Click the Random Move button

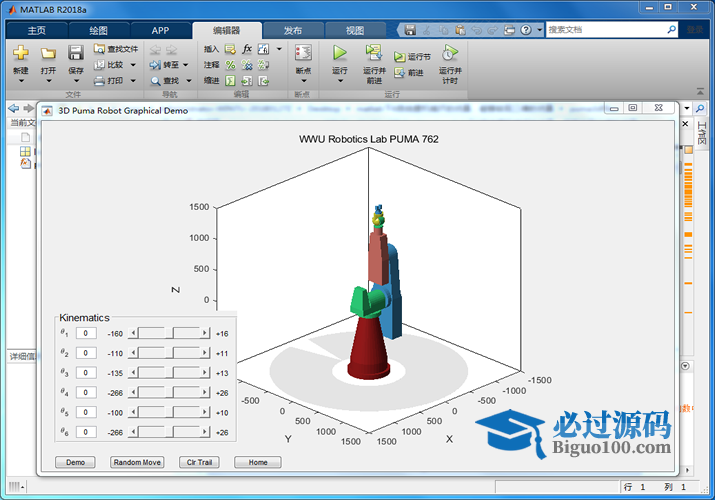(137, 462)
